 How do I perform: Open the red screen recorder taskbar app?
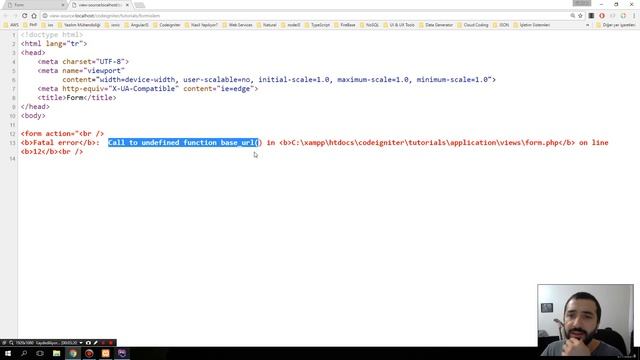89,353
